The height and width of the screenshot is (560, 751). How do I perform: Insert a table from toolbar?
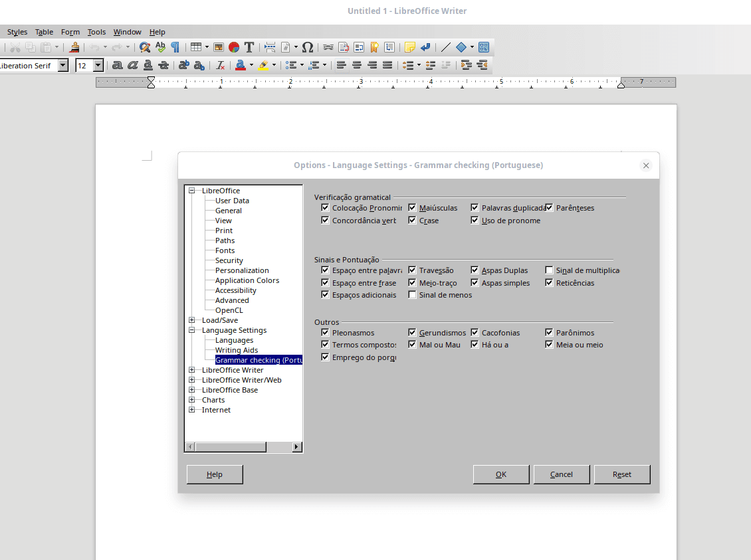[x=196, y=47]
